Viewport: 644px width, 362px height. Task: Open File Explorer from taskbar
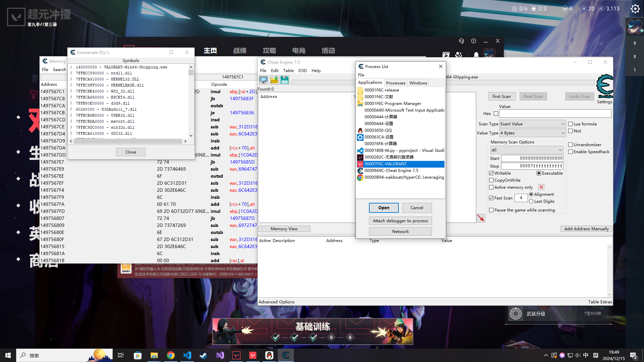(x=154, y=355)
